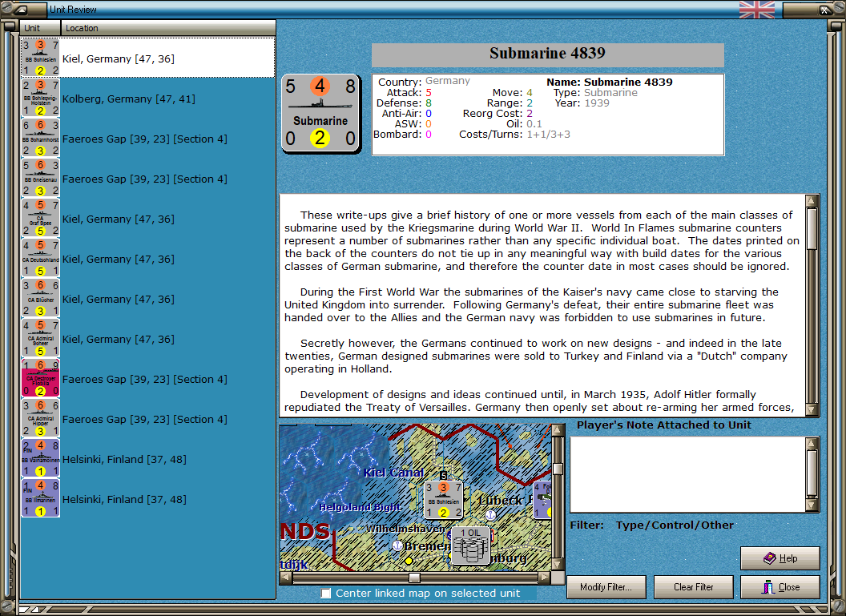Click the write-up vertical scrollbar thumb
Image resolution: width=846 pixels, height=616 pixels.
pos(812,229)
